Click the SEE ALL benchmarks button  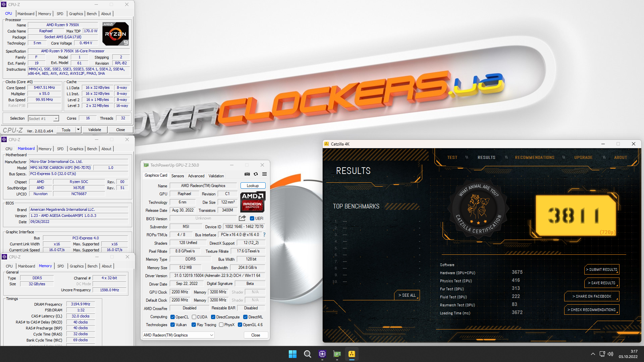click(x=407, y=295)
